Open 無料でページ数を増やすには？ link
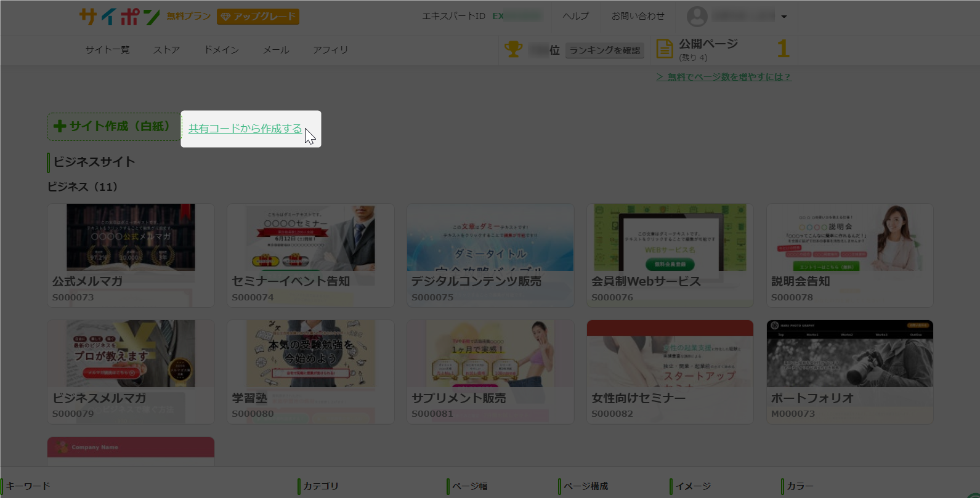The image size is (980, 498). pyautogui.click(x=724, y=77)
